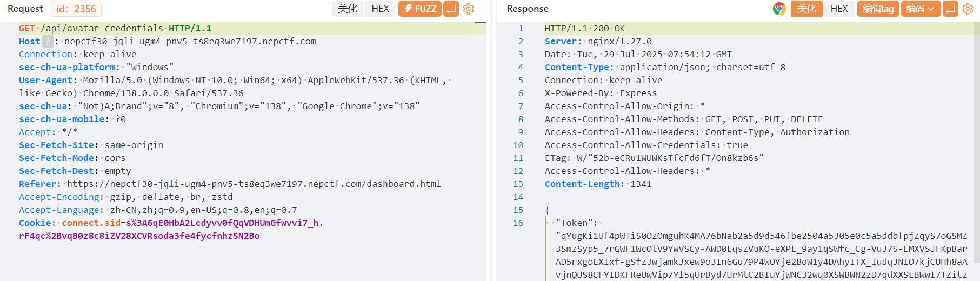This screenshot has width=980, height=281.
Task: Disable 美化 beautify in Response panel
Action: point(806,9)
